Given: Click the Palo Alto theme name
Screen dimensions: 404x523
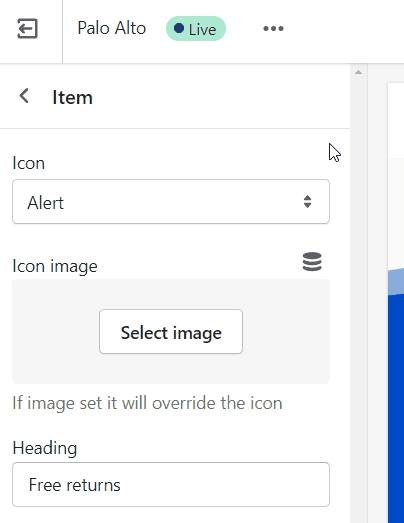Looking at the screenshot, I should 112,28.
